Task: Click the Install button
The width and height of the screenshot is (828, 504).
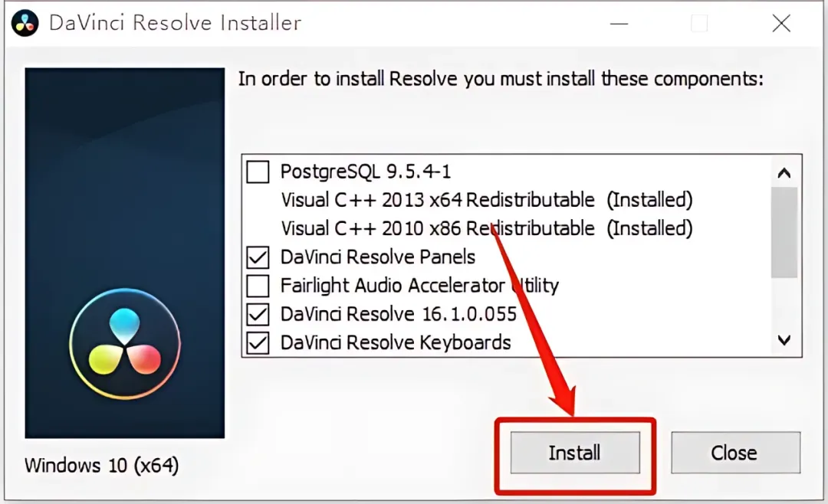Action: click(x=575, y=453)
